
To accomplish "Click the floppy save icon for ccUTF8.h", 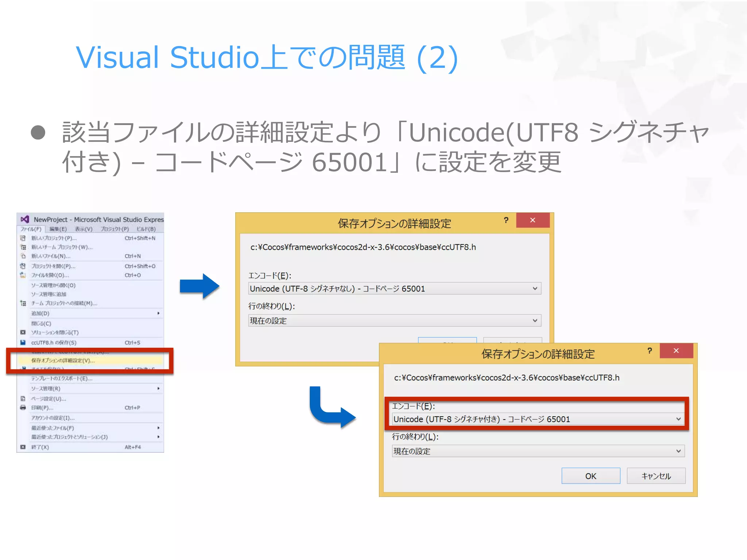I will (23, 342).
